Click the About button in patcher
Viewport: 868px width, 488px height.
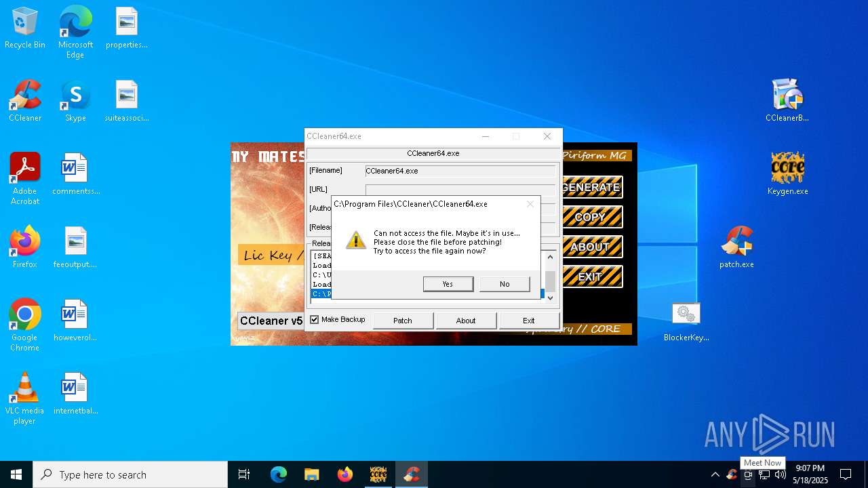pos(466,321)
